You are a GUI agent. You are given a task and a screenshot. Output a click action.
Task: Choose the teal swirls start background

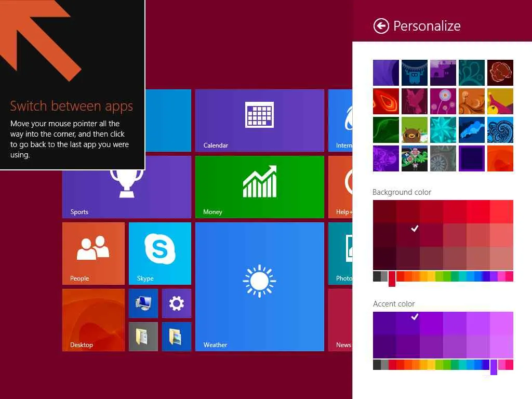point(472,73)
